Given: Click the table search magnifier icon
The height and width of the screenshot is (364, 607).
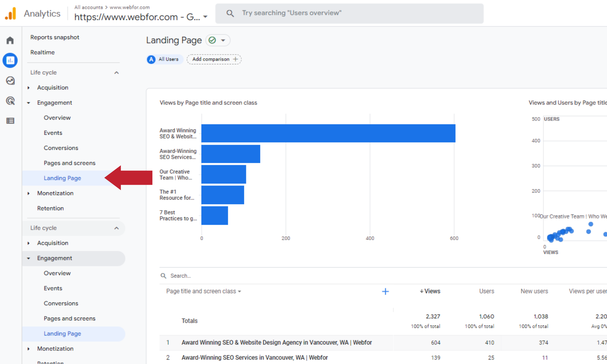Looking at the screenshot, I should point(163,276).
